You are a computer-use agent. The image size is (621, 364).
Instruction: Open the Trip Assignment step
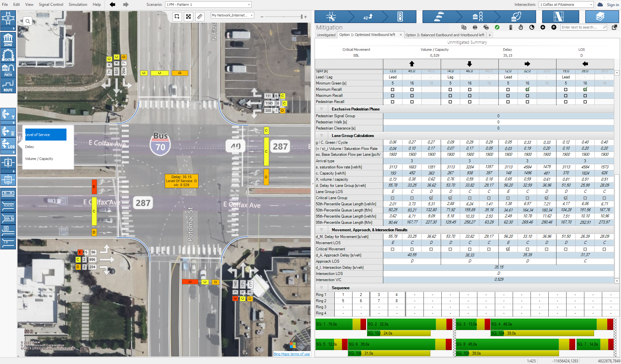point(516,17)
